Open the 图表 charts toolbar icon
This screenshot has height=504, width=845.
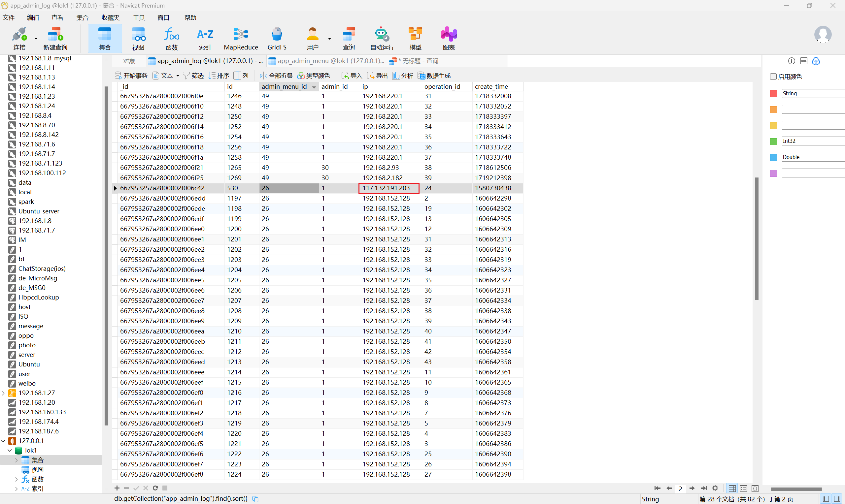tap(449, 38)
